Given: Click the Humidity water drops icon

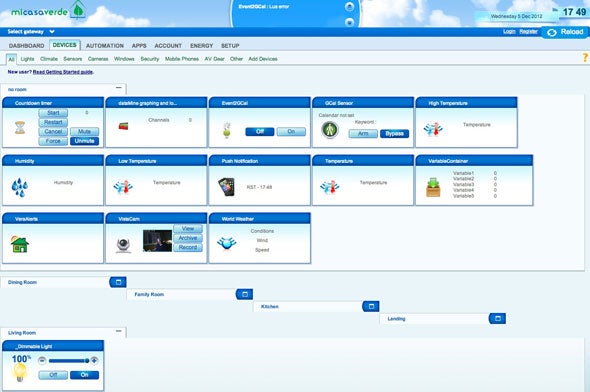Looking at the screenshot, I should (x=20, y=187).
